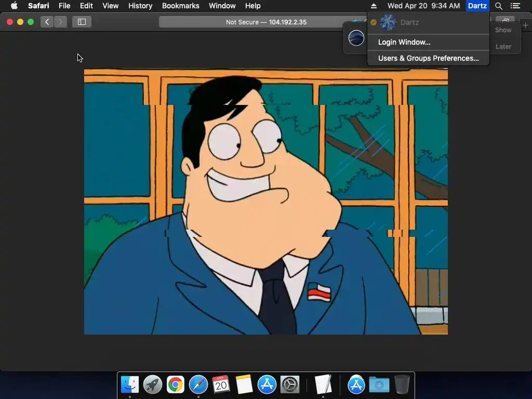Open Users & Groups Preferences...
Screen dimensions: 532x399
coord(428,58)
